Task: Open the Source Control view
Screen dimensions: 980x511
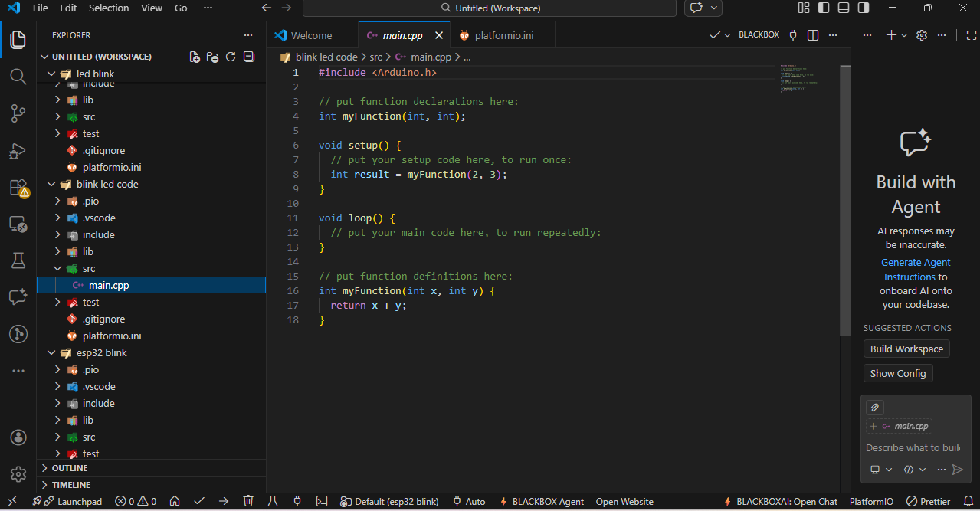Action: [18, 113]
